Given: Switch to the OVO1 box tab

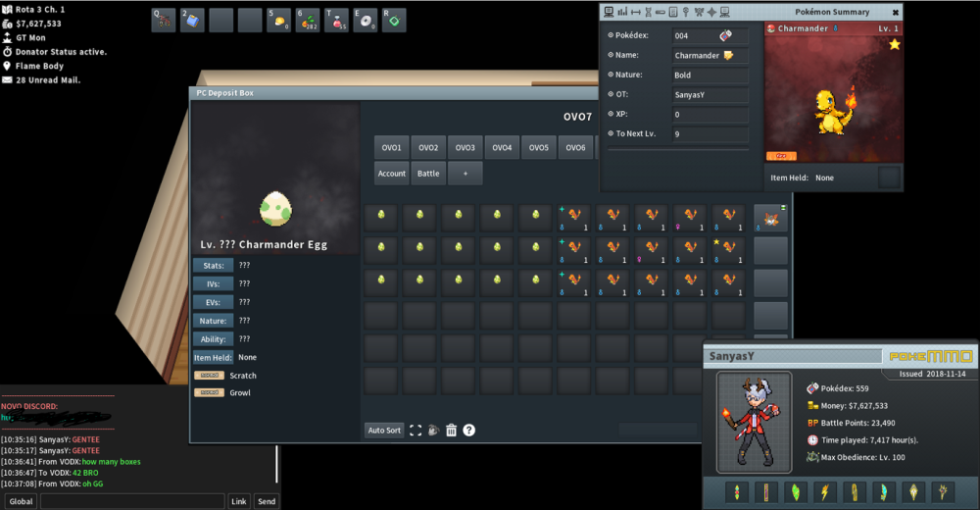Looking at the screenshot, I should coord(391,148).
